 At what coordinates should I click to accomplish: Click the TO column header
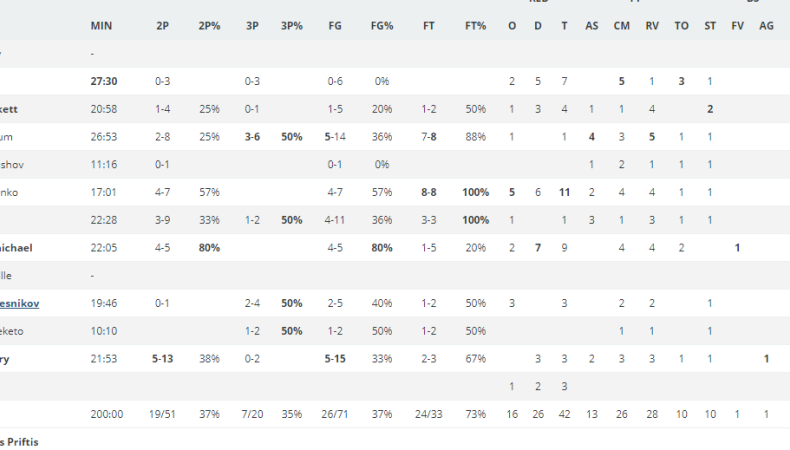tap(681, 26)
